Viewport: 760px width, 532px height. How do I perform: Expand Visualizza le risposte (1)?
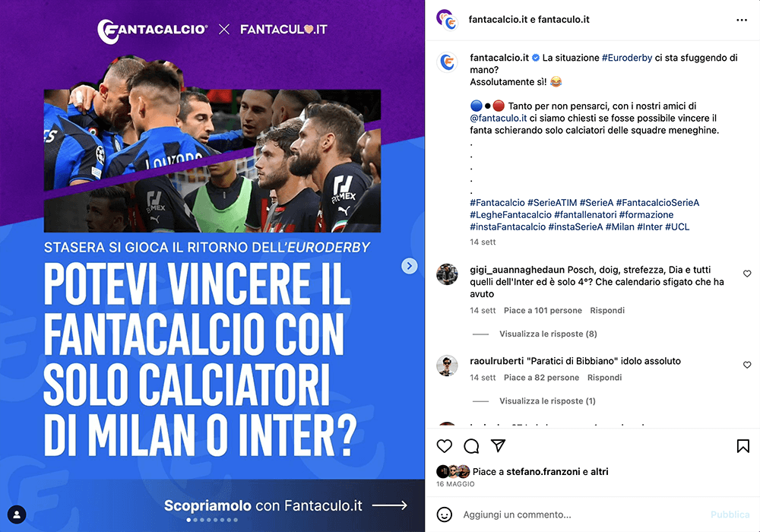[547, 401]
